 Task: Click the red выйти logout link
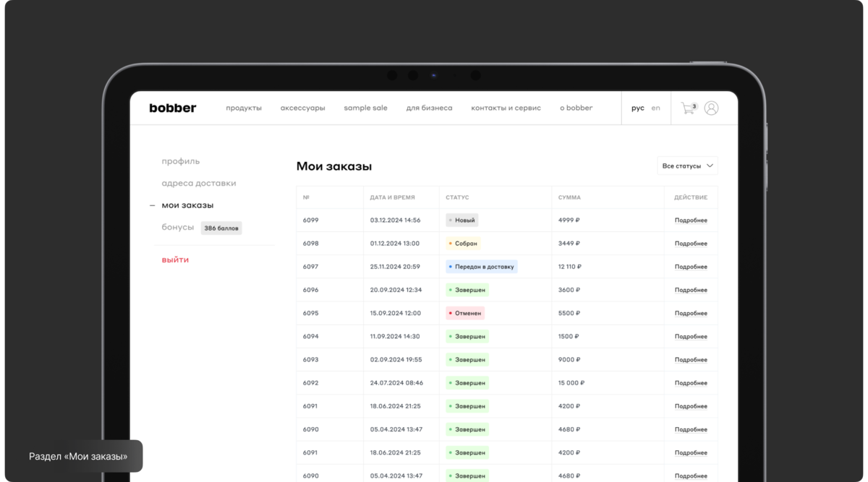[x=175, y=259]
